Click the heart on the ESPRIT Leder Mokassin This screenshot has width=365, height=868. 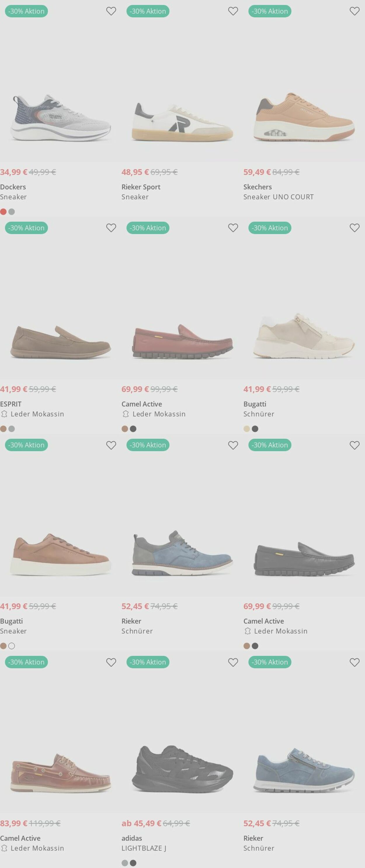[111, 228]
